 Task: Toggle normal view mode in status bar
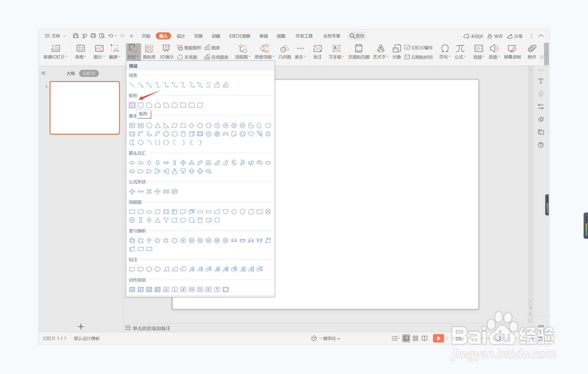tap(406, 338)
